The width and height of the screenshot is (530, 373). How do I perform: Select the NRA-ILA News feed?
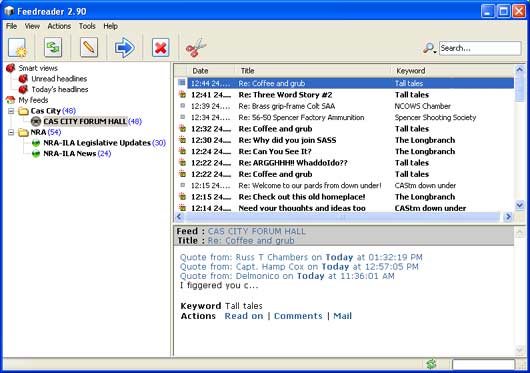pos(70,154)
